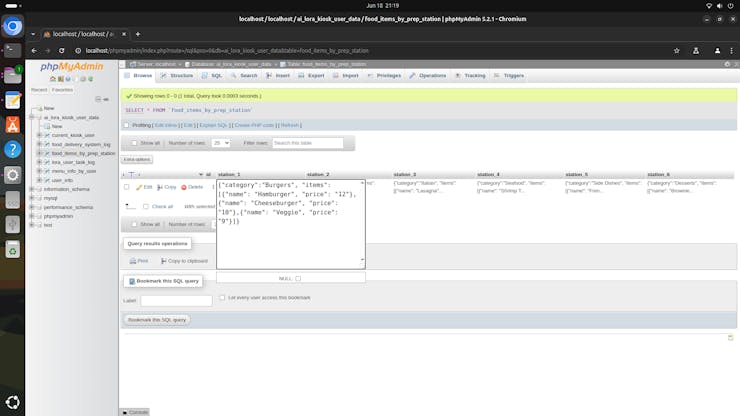
Task: Expand the current_kiosk_user table node
Action: pos(40,135)
